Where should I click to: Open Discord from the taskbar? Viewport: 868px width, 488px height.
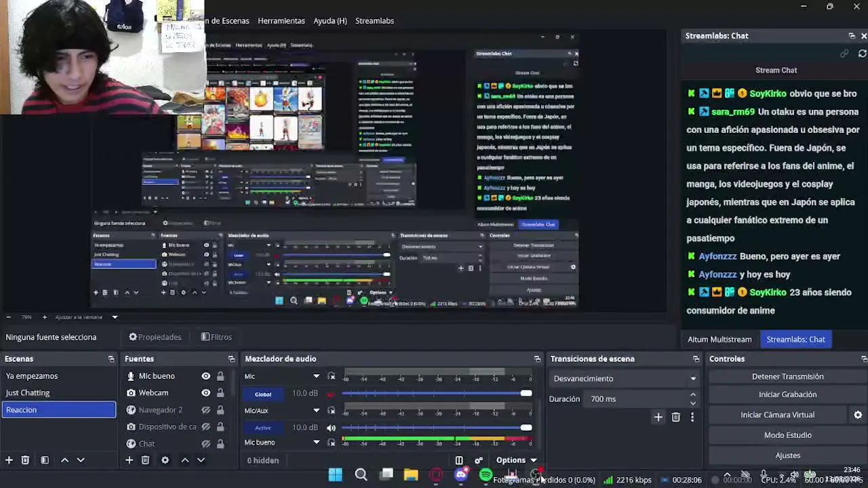[x=461, y=475]
